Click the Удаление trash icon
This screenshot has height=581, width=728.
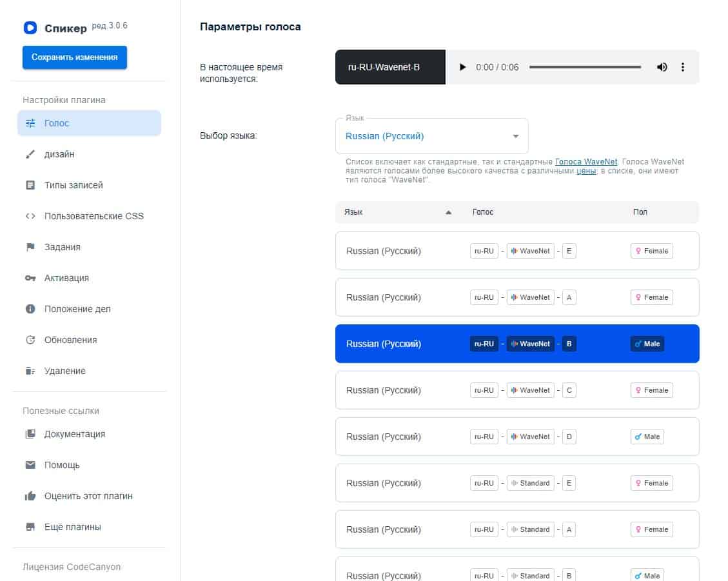(x=30, y=371)
